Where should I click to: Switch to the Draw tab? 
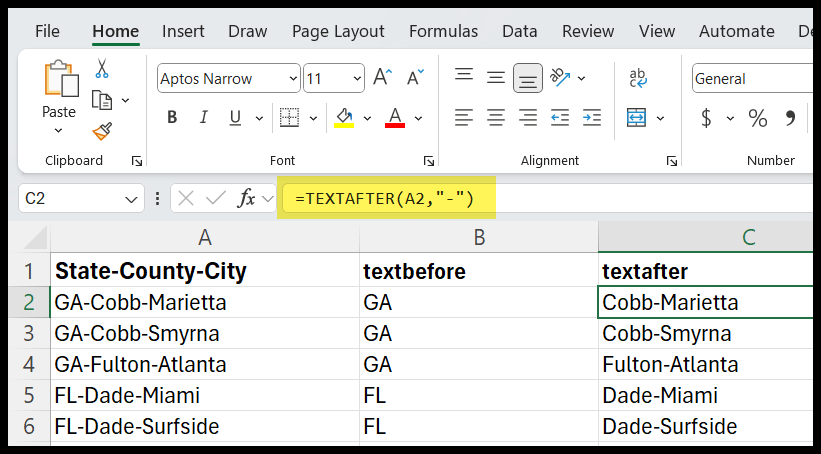[248, 31]
